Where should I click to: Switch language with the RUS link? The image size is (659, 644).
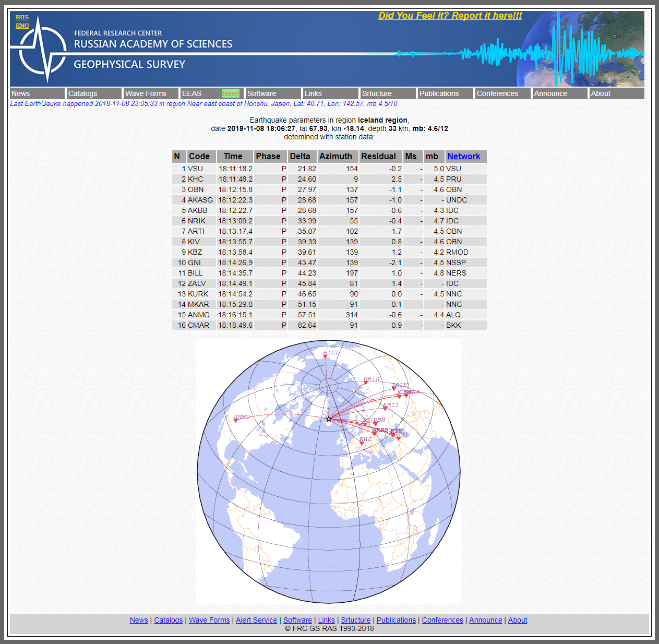[22, 17]
